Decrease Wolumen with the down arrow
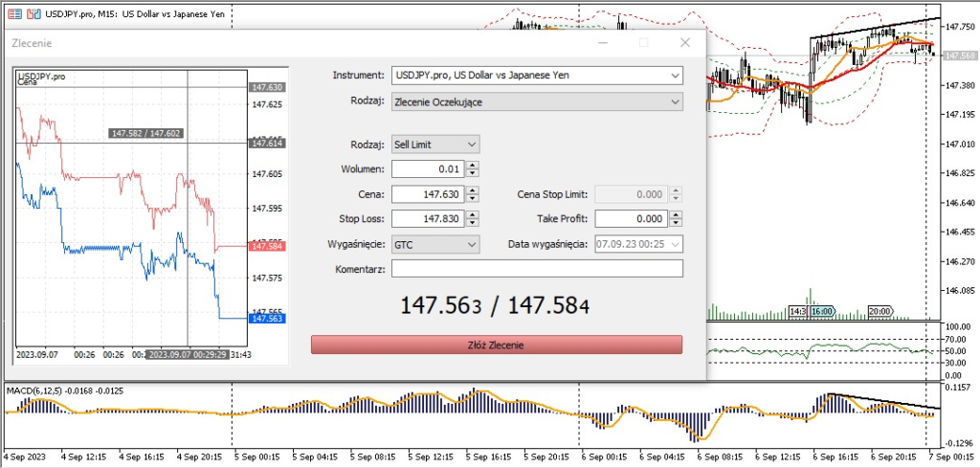This screenshot has height=468, width=980. pos(472,173)
